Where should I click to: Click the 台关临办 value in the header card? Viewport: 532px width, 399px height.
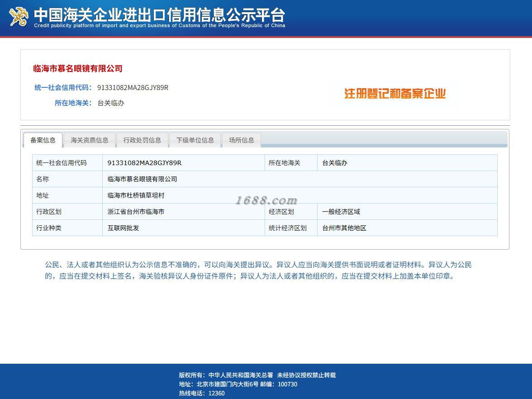point(110,103)
